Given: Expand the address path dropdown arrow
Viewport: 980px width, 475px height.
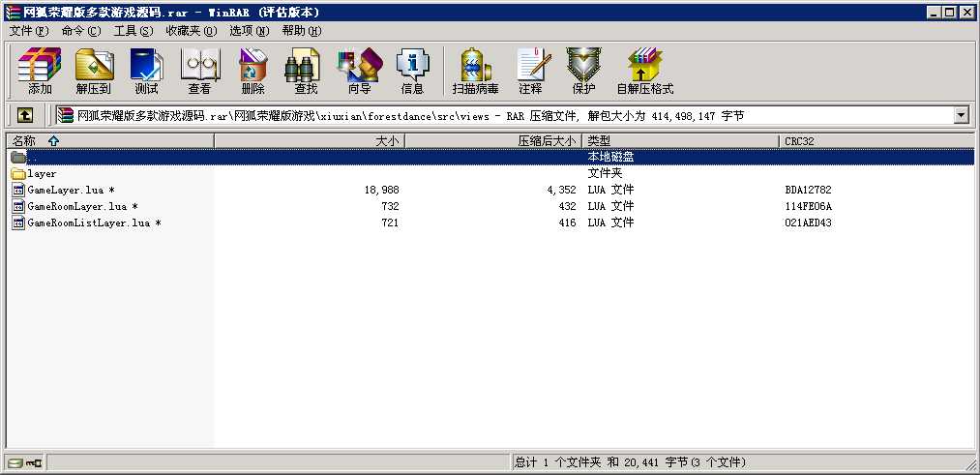Looking at the screenshot, I should click(x=961, y=115).
